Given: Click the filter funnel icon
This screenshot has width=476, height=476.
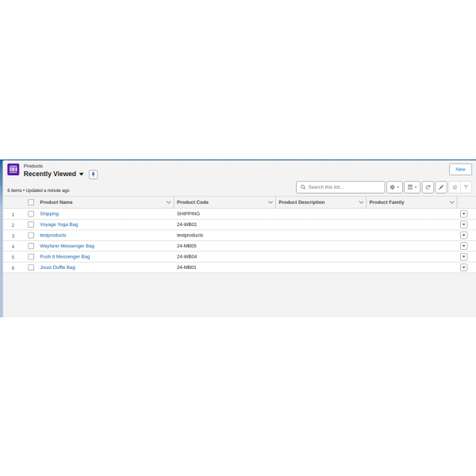Looking at the screenshot, I should tap(466, 187).
